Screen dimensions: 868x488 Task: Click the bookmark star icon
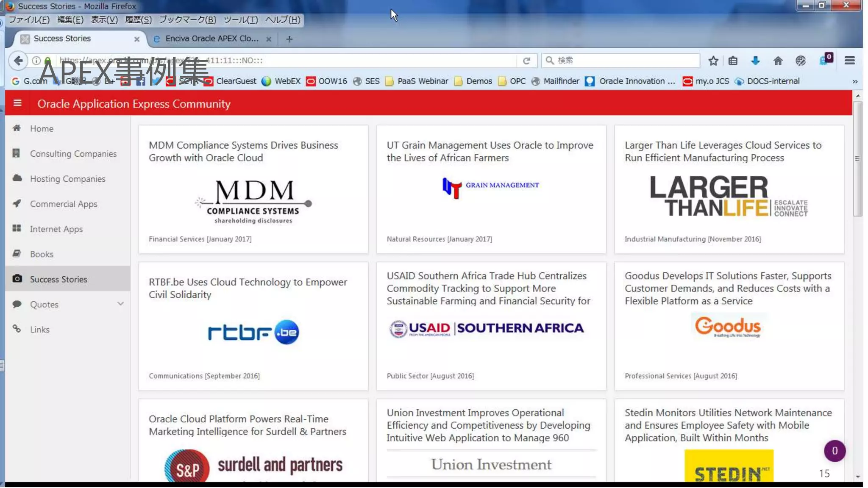coord(713,61)
